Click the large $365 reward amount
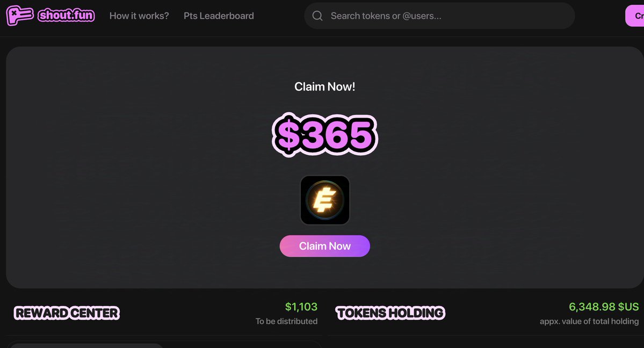Image resolution: width=644 pixels, height=348 pixels. point(324,135)
